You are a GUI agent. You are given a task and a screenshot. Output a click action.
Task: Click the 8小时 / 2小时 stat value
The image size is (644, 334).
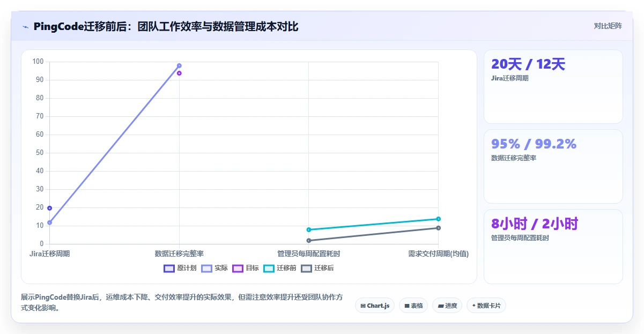point(535,224)
